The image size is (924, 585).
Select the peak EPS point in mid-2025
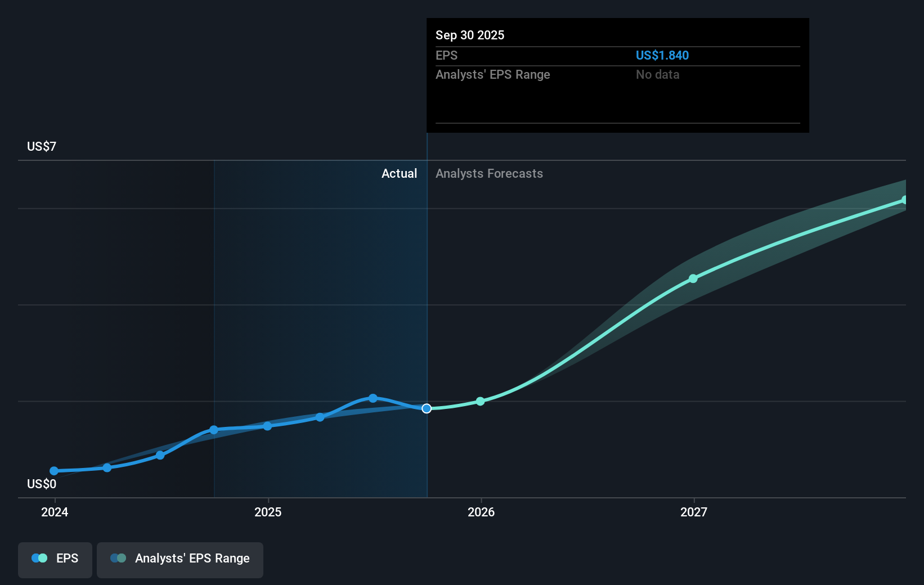click(x=373, y=398)
